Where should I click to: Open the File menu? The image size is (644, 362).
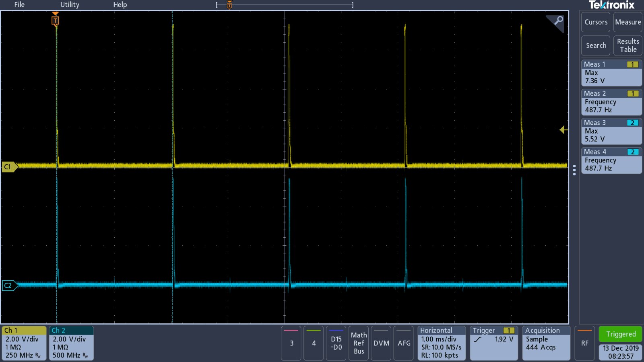pos(19,5)
